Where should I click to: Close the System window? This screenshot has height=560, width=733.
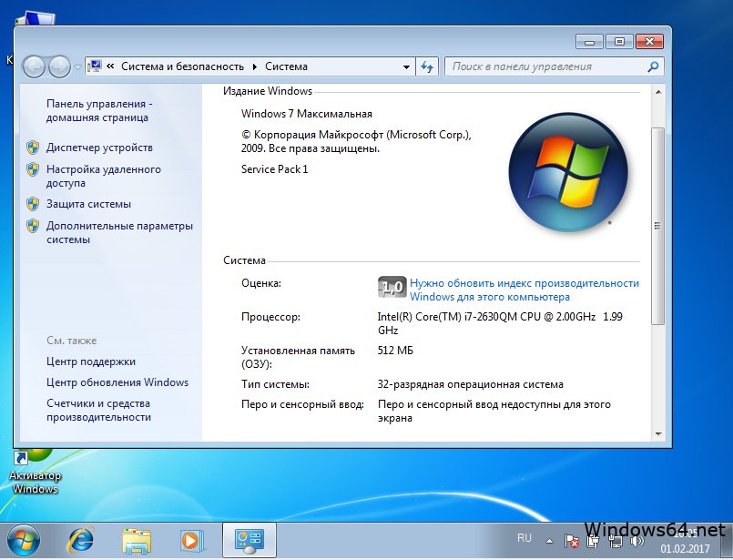(x=649, y=42)
